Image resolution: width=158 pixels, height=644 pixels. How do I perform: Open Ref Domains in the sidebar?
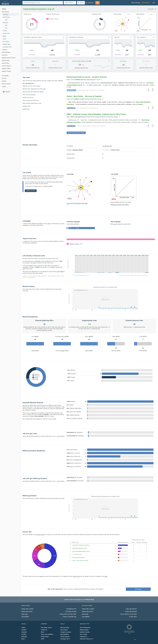6,17
